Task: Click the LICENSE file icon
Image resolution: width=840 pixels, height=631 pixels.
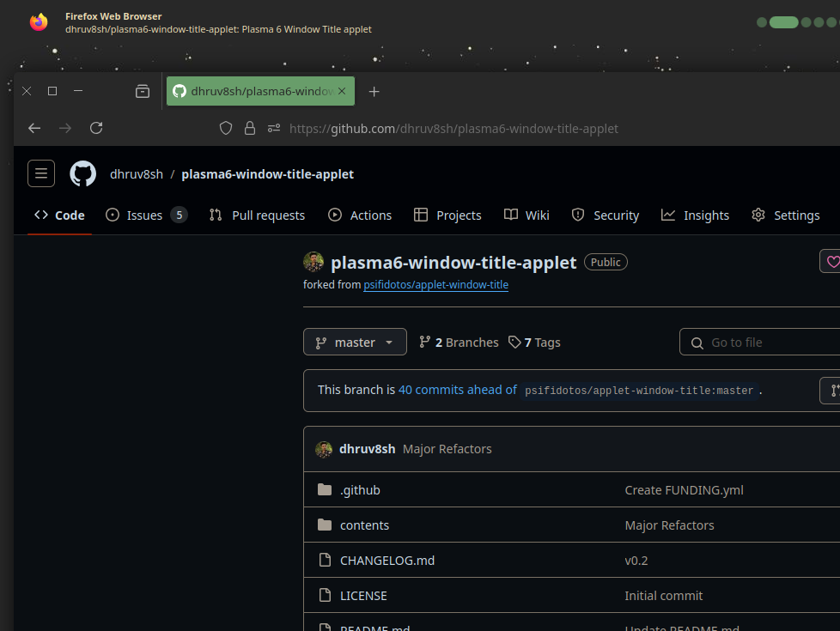Action: 325,595
